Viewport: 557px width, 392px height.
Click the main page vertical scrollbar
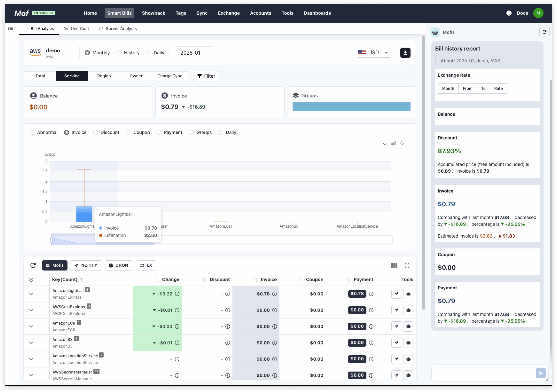[423, 172]
